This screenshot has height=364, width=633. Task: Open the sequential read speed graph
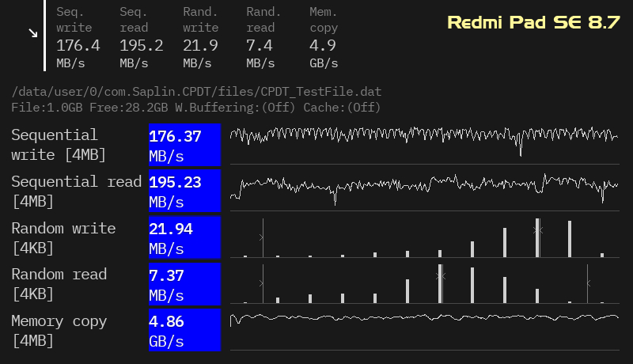tap(425, 191)
